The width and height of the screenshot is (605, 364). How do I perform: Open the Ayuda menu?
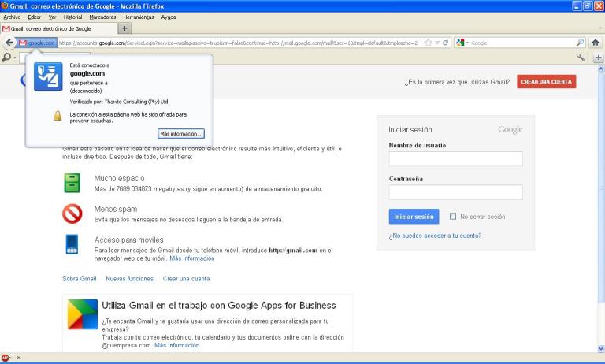[169, 17]
